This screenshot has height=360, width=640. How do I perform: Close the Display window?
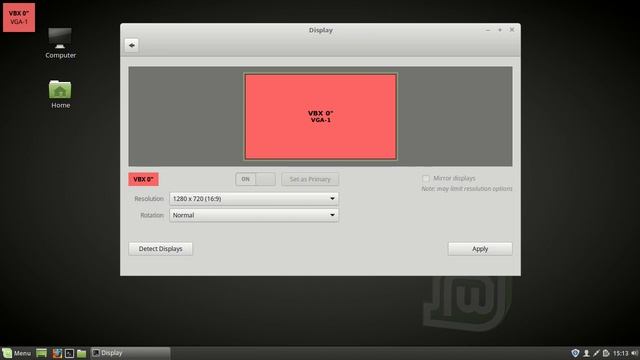click(x=512, y=30)
